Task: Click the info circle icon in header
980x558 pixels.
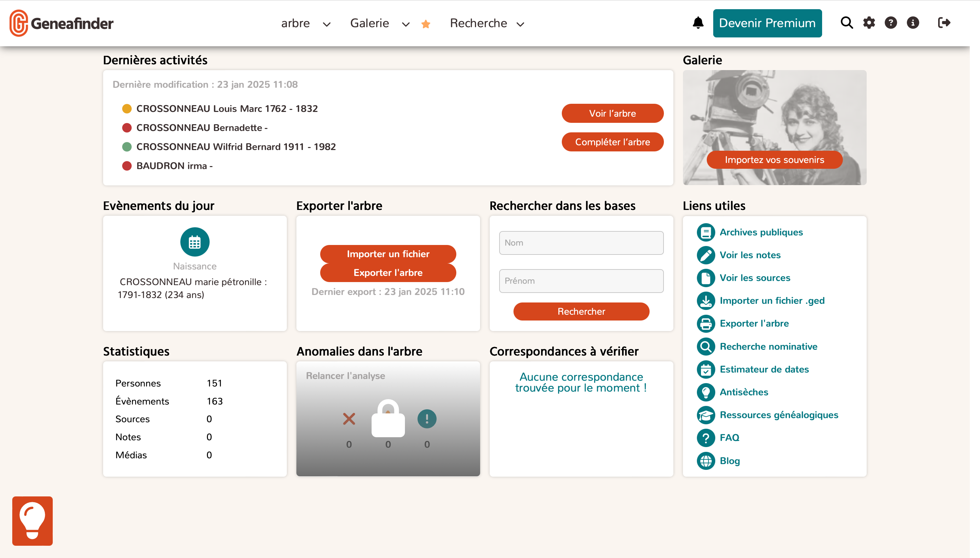Action: coord(913,23)
